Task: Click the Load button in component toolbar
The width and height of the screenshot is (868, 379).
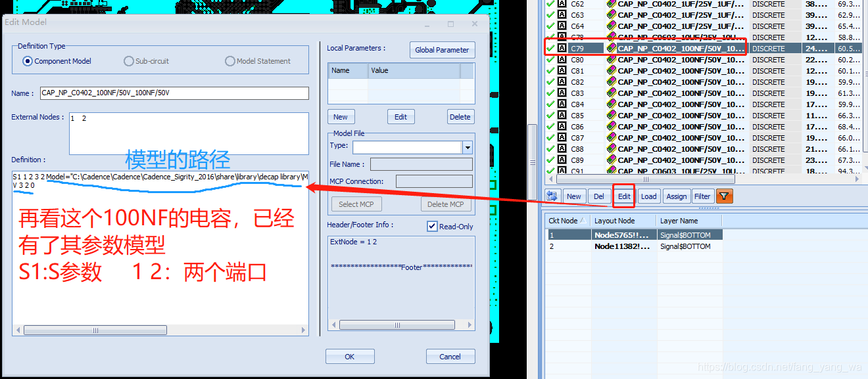Action: (x=649, y=196)
